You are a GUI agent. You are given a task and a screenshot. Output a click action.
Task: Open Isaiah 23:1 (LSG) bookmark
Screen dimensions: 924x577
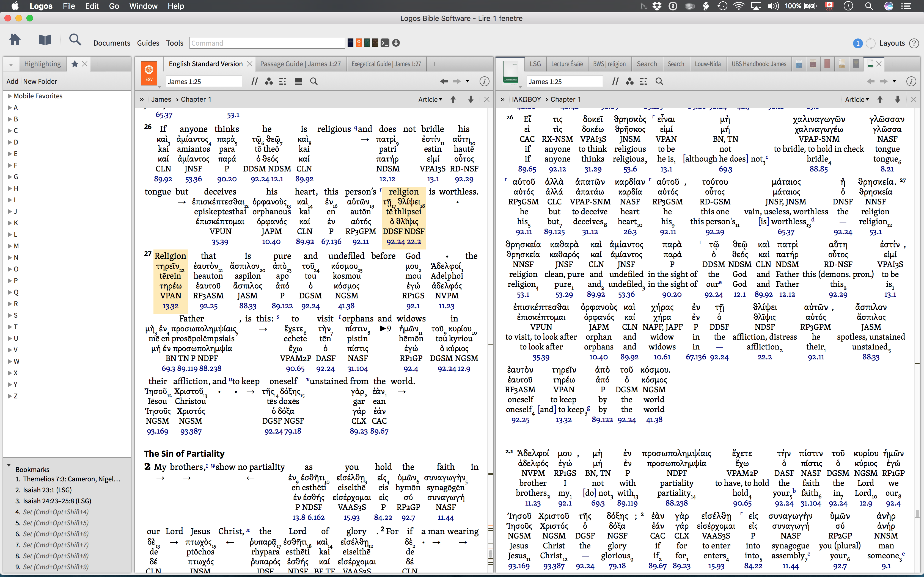click(x=47, y=490)
